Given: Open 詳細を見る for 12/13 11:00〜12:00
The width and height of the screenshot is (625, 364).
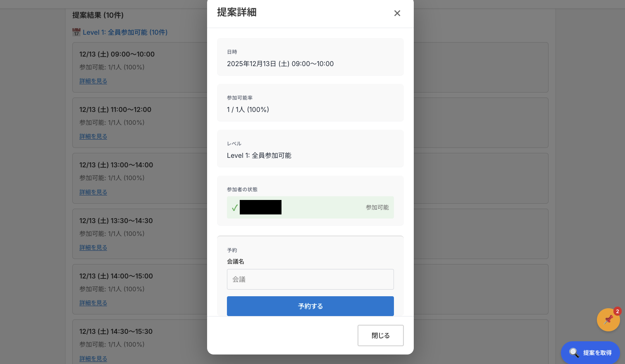Looking at the screenshot, I should click(x=93, y=136).
